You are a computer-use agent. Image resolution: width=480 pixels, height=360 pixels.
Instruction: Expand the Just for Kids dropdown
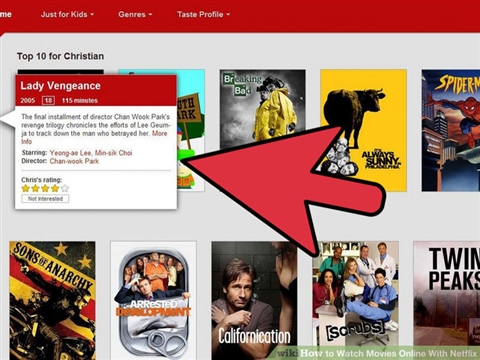[x=67, y=14]
